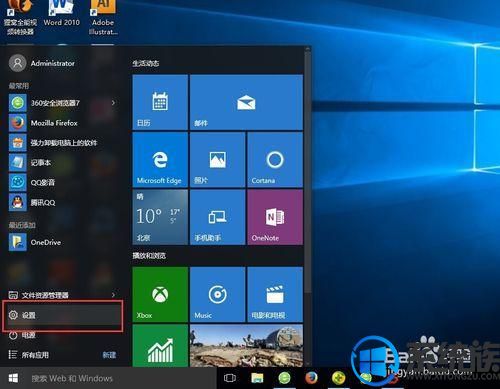Open the Phone Companion (手机助手) tile
Viewport: 500px width, 389px height.
pyautogui.click(x=218, y=217)
